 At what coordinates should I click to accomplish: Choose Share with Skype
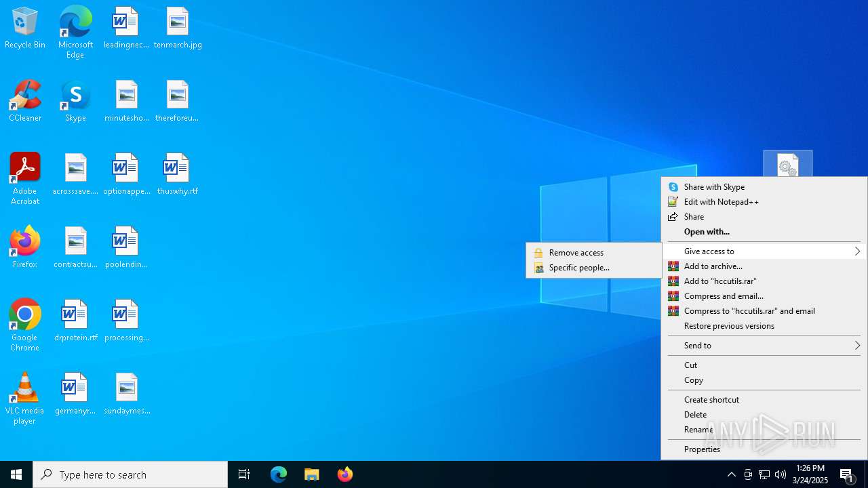[x=764, y=187]
